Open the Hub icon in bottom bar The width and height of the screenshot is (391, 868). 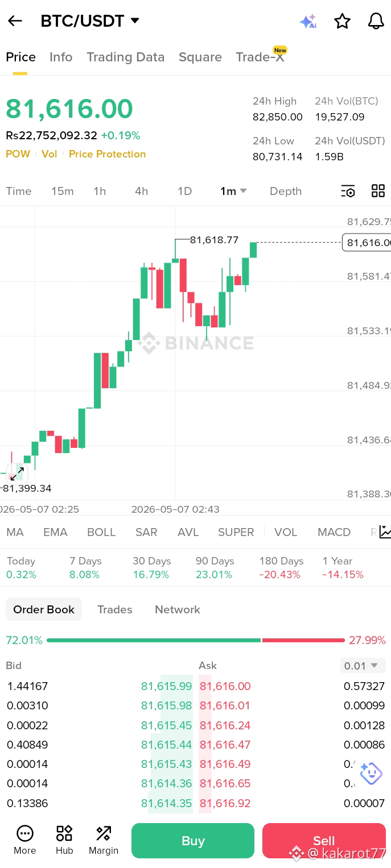pos(64,840)
